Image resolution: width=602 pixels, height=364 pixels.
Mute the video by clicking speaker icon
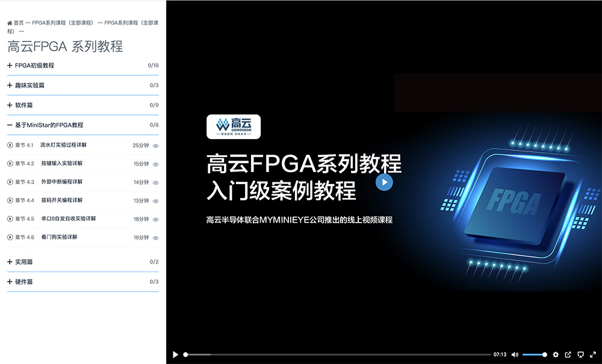(515, 354)
